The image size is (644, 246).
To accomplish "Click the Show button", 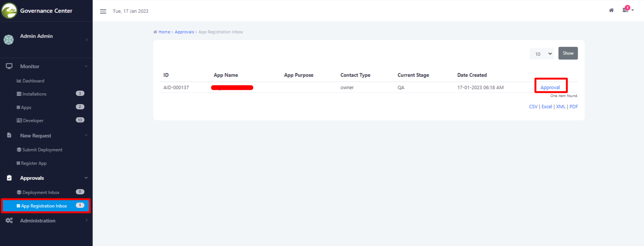I will (568, 53).
